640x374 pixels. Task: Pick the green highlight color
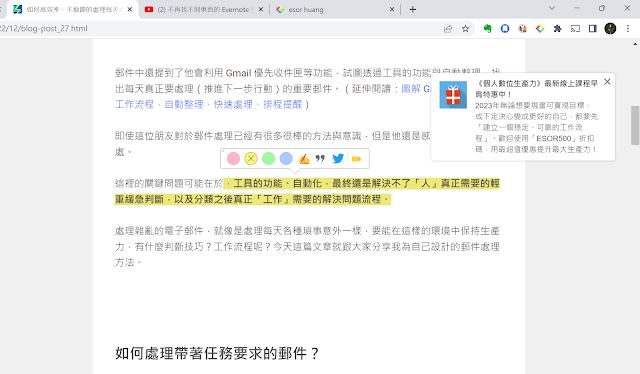click(269, 158)
